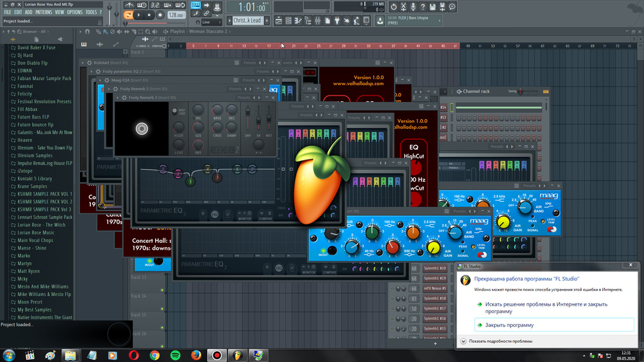Click bar 49 on the playlist timeline

tap(467, 46)
